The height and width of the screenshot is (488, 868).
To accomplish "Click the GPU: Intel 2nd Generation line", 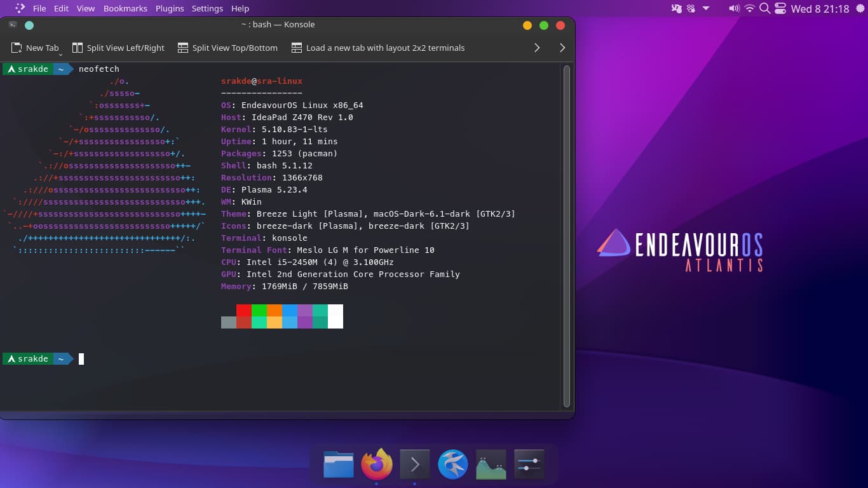I will (x=341, y=274).
